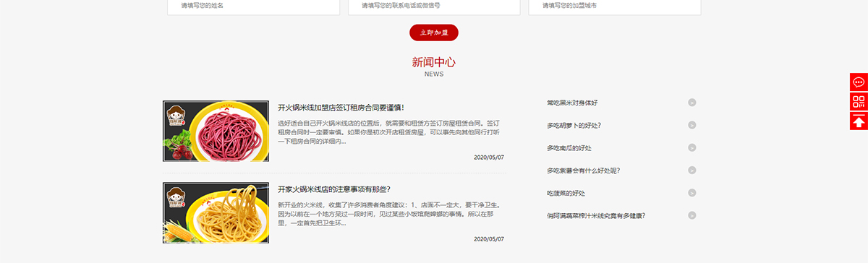Open news link 多吃紫薯会有什么好处呢?
The image size is (868, 263).
tap(584, 171)
